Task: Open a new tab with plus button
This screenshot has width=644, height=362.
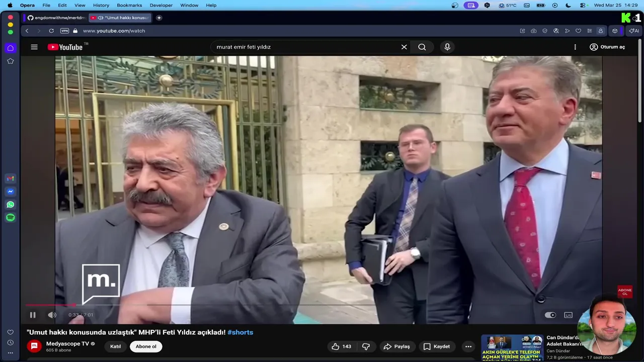Action: (x=159, y=18)
